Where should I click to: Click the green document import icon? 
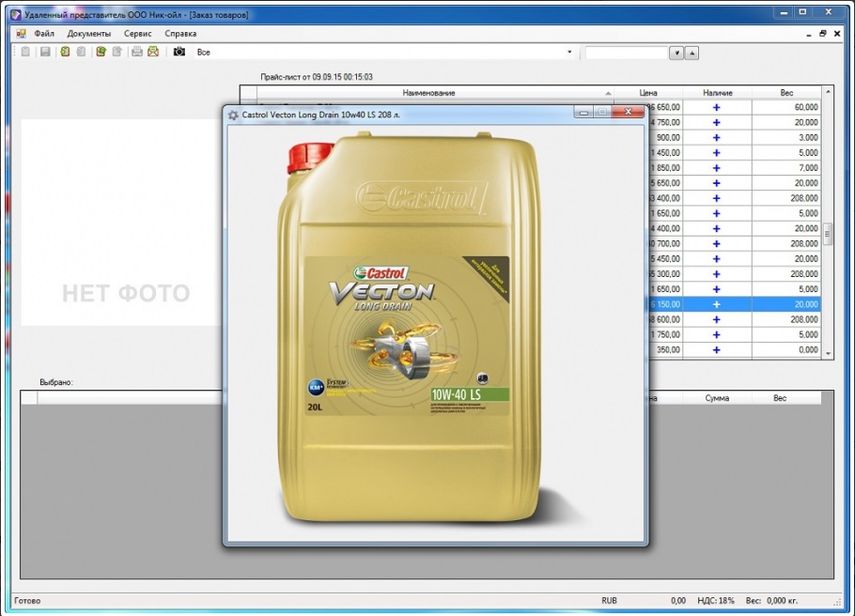pyautogui.click(x=65, y=52)
